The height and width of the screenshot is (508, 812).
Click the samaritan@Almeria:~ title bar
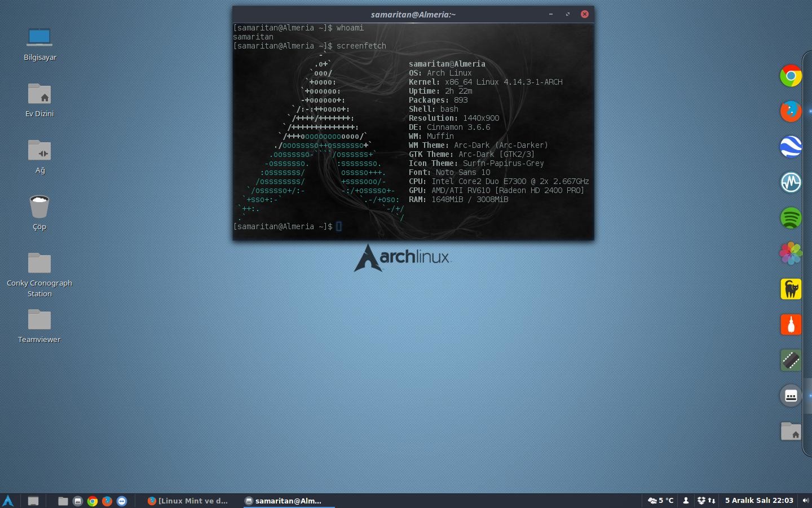[413, 14]
